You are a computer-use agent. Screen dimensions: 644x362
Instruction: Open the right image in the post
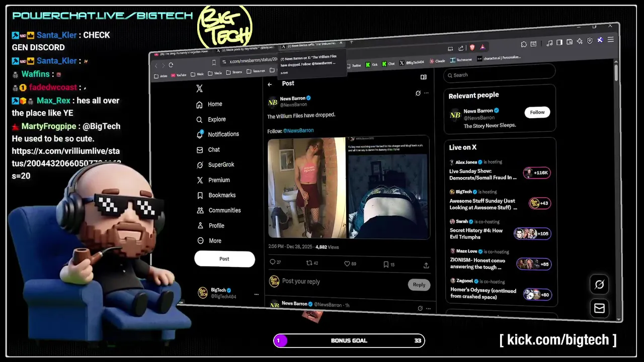pos(389,187)
